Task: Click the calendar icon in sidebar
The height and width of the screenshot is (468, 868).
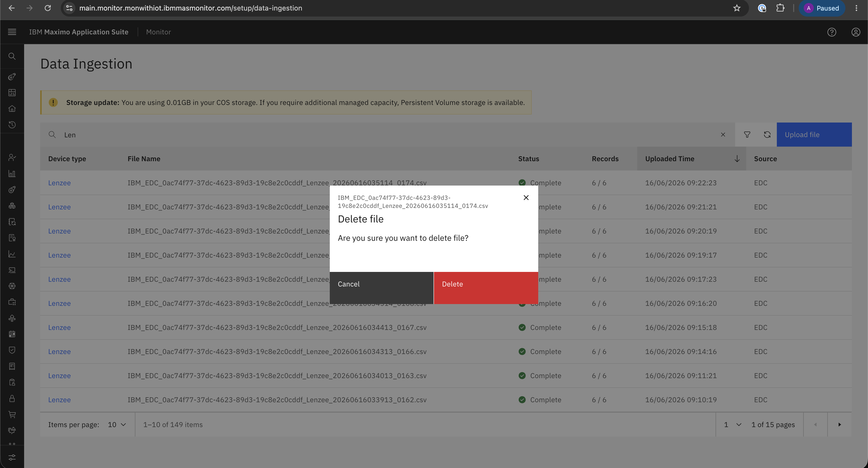Action: click(x=12, y=334)
